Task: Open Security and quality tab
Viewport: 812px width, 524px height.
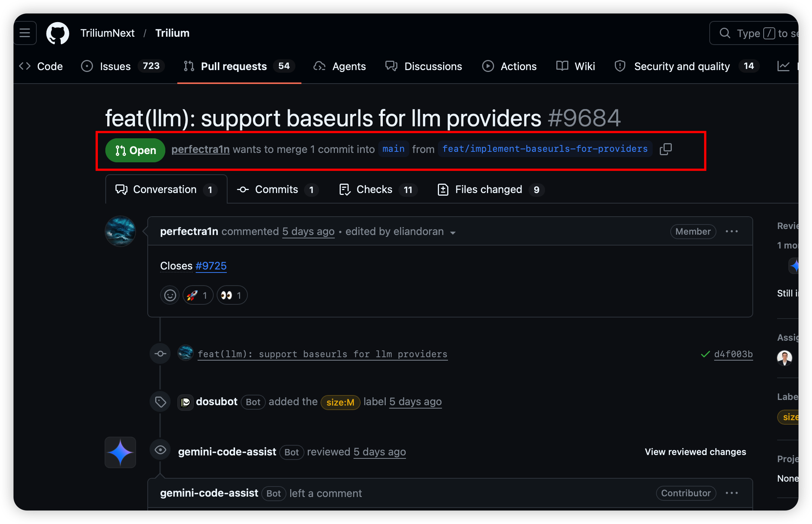Action: [687, 66]
